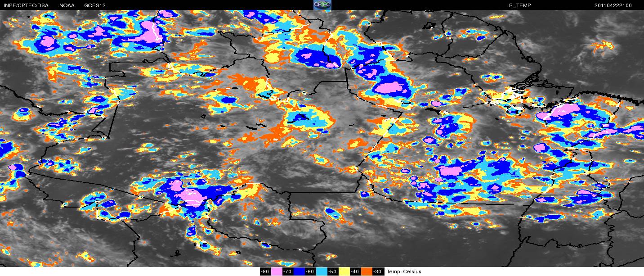The image size is (644, 276).
Task: Click the "-40" legend value
Action: (x=355, y=271)
